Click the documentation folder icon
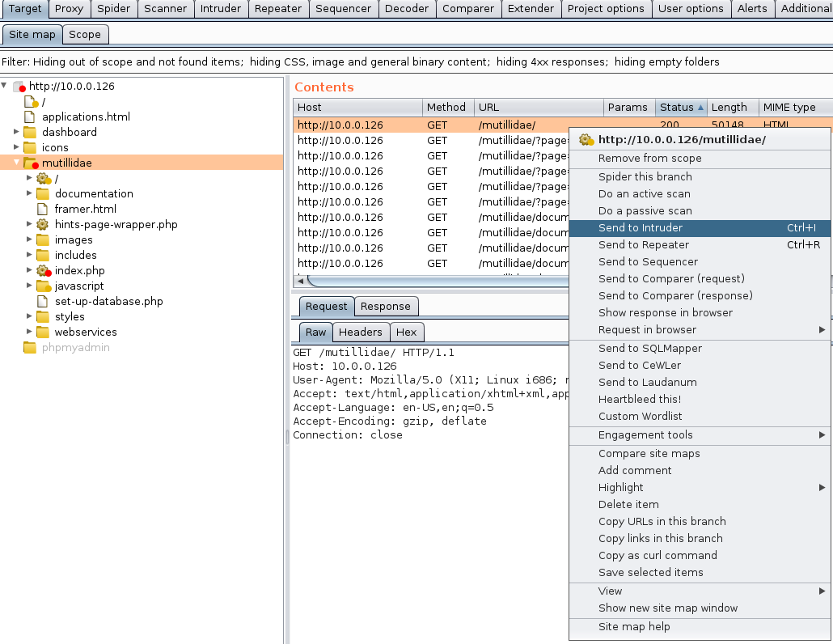Viewport: 833px width, 644px height. point(43,194)
